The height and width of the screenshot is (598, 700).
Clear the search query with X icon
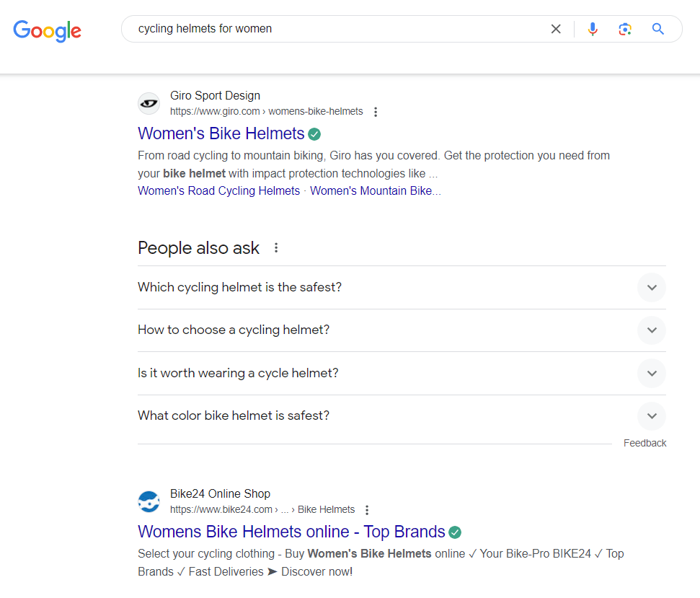tap(556, 29)
